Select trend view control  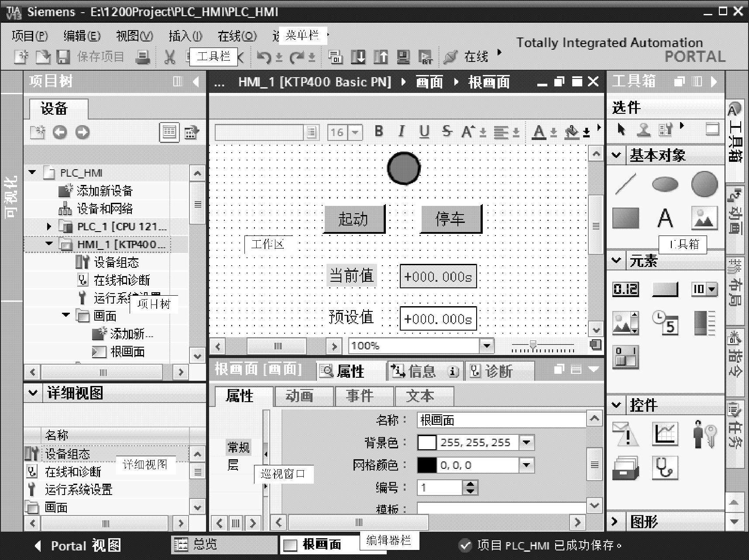pos(665,434)
